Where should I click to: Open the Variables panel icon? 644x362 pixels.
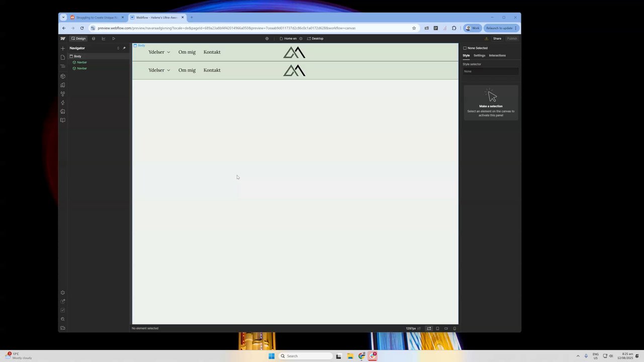tap(62, 85)
